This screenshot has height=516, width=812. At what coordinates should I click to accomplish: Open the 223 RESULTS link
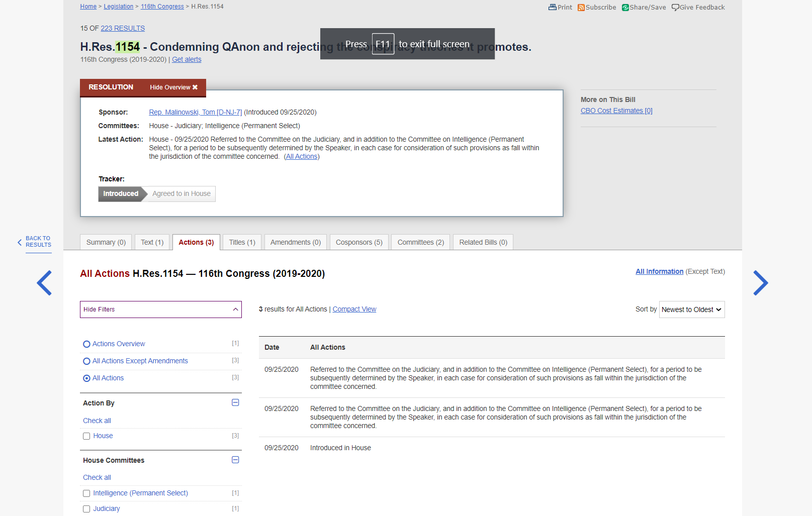coord(123,28)
